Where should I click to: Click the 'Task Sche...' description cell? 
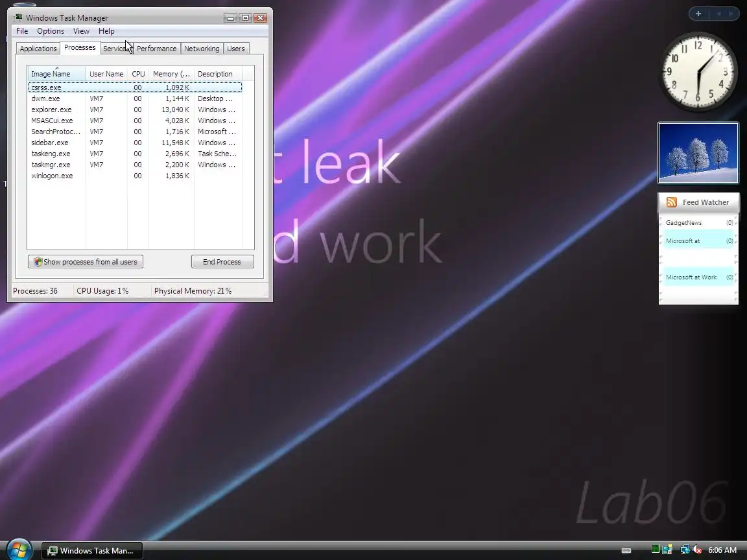pos(217,154)
